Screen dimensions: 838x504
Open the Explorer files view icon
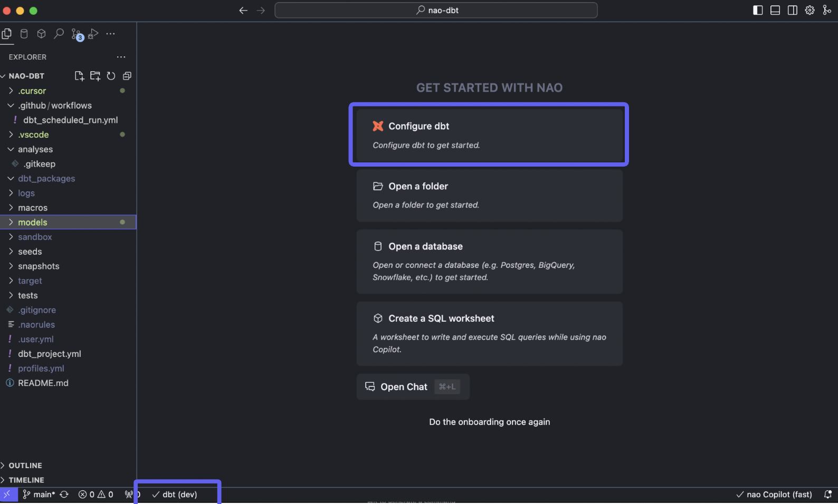(x=7, y=34)
